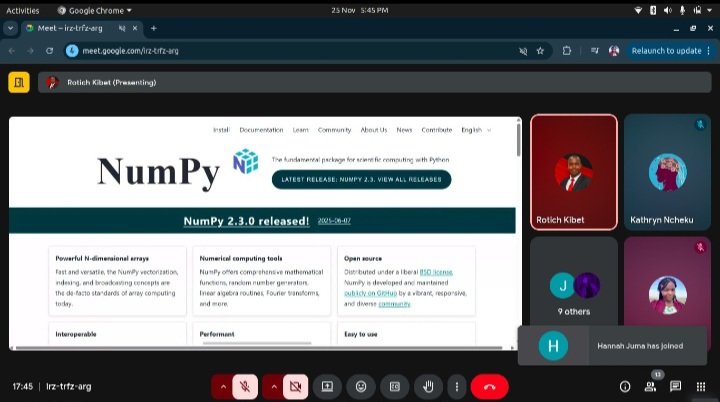This screenshot has width=720, height=402.
Task: Click the yellow companion mode icon
Action: click(19, 83)
